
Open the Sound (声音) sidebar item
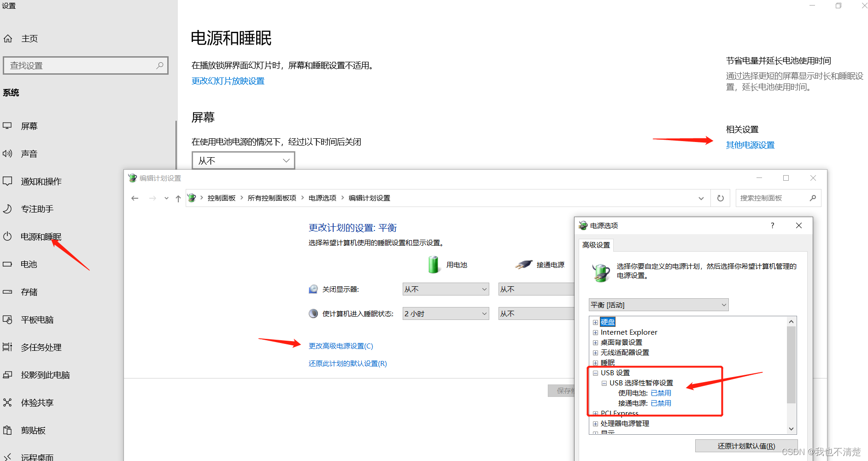[x=29, y=154]
